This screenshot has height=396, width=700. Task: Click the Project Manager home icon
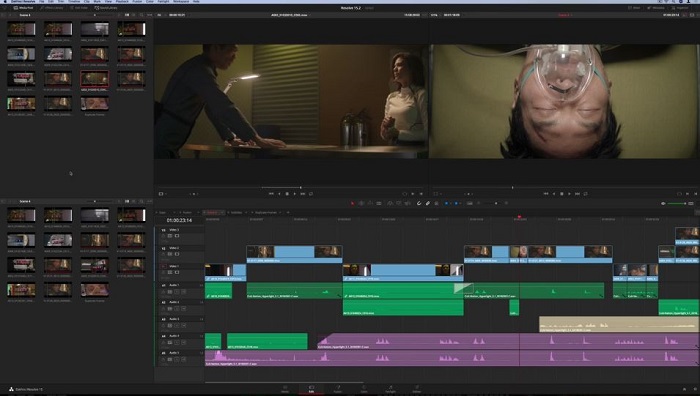[x=684, y=389]
